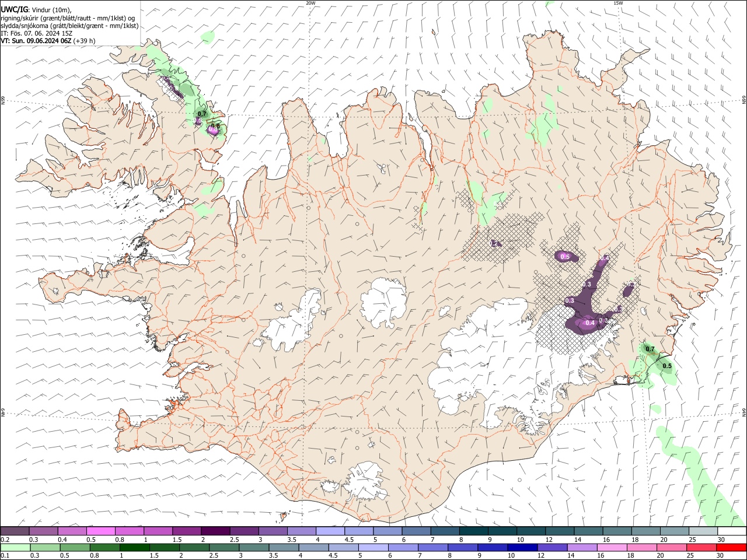
Task: Pick the darkest green 1 rain legend swatch
Action: [x=134, y=547]
